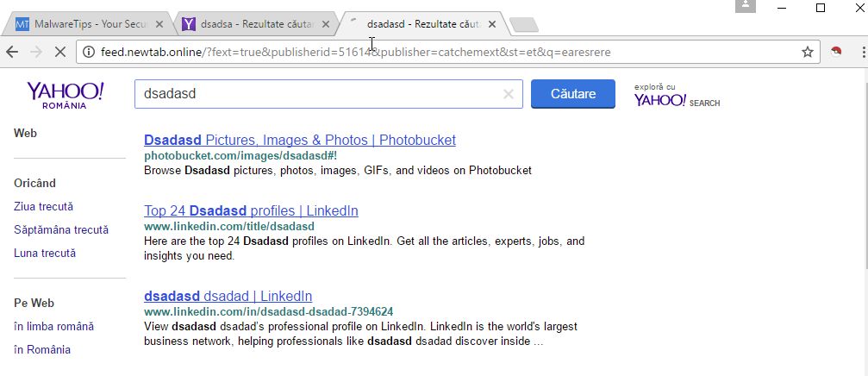Go back using the browser back arrow
The image size is (868, 376).
[12, 52]
